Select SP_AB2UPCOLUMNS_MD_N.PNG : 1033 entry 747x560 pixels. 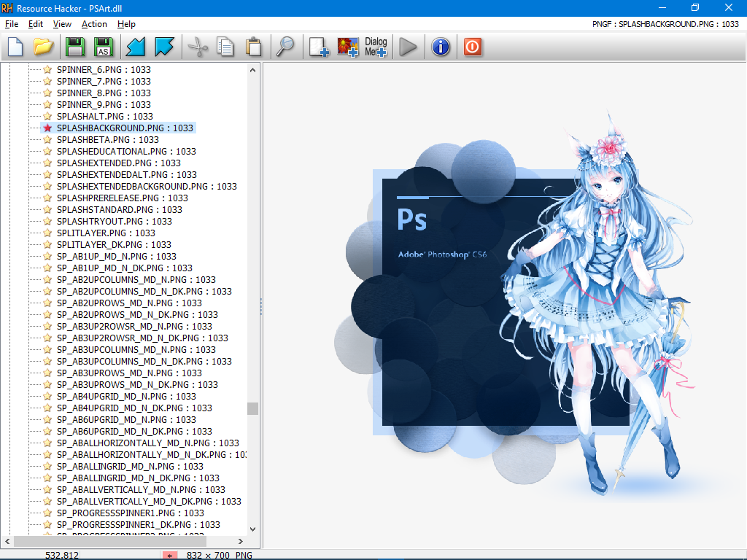(136, 279)
